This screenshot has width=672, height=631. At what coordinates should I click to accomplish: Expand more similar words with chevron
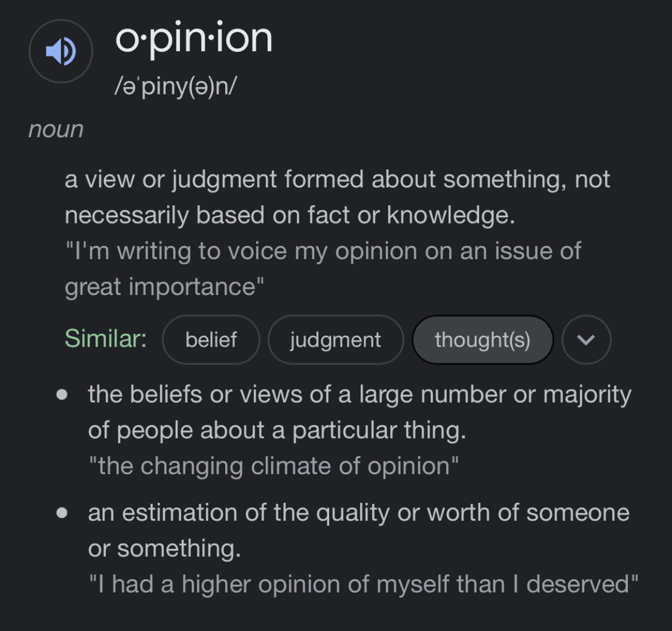[586, 340]
